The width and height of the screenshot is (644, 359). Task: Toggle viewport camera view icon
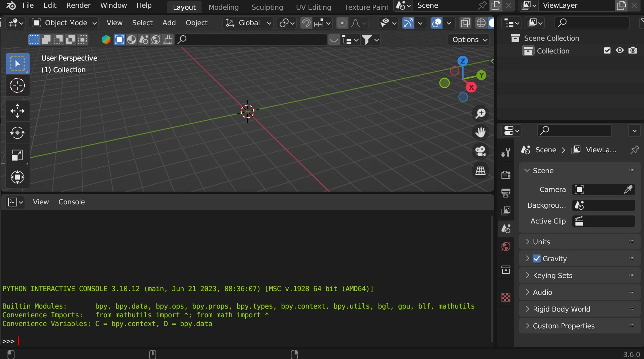(480, 151)
